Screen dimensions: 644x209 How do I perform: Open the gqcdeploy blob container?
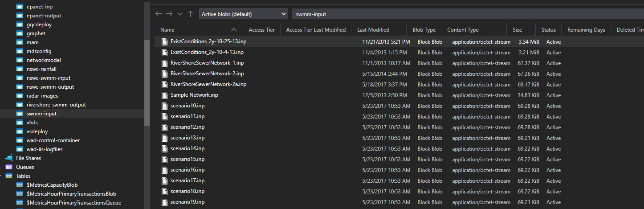pyautogui.click(x=39, y=25)
